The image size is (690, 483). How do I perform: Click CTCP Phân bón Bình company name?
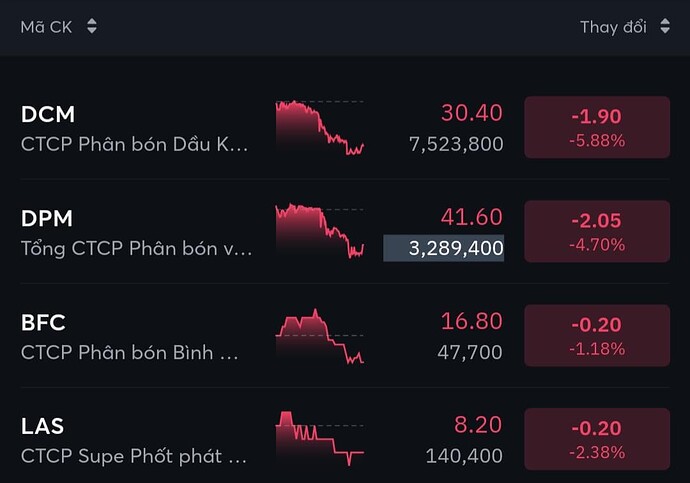[x=130, y=352]
